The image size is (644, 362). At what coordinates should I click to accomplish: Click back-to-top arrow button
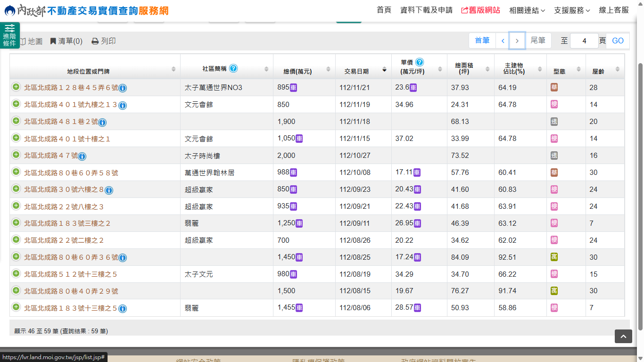(623, 336)
